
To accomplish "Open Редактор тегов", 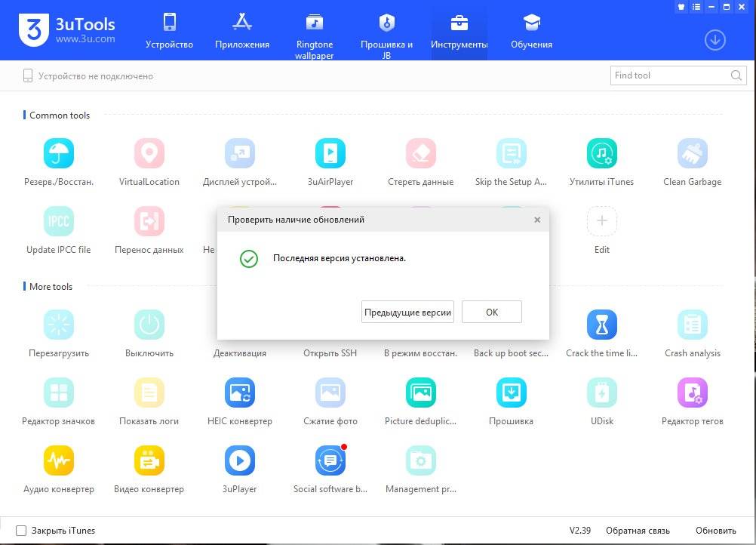I will click(x=693, y=393).
